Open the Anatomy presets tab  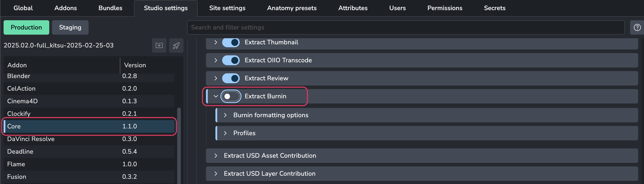[292, 8]
